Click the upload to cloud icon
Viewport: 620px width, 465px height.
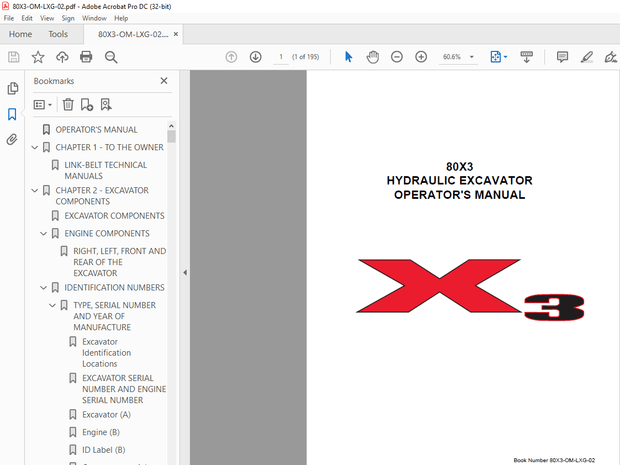(x=62, y=57)
